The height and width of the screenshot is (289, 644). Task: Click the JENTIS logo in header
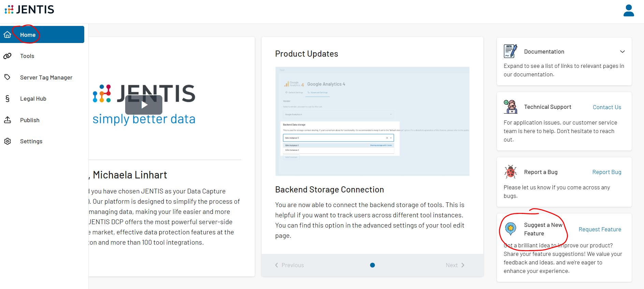(29, 10)
